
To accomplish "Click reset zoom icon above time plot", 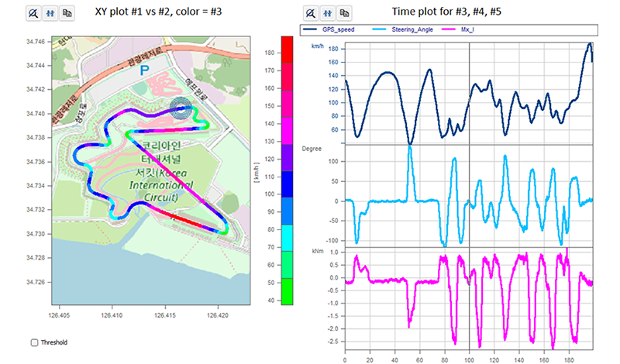I will [310, 14].
